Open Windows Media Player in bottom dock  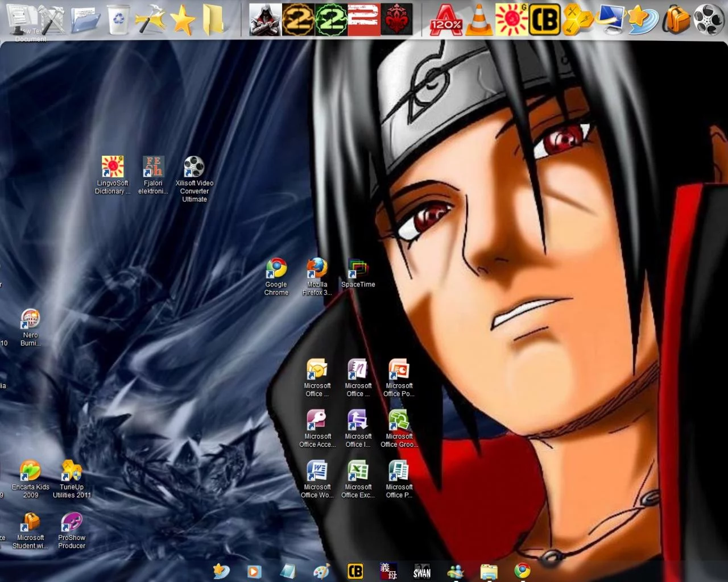point(254,571)
